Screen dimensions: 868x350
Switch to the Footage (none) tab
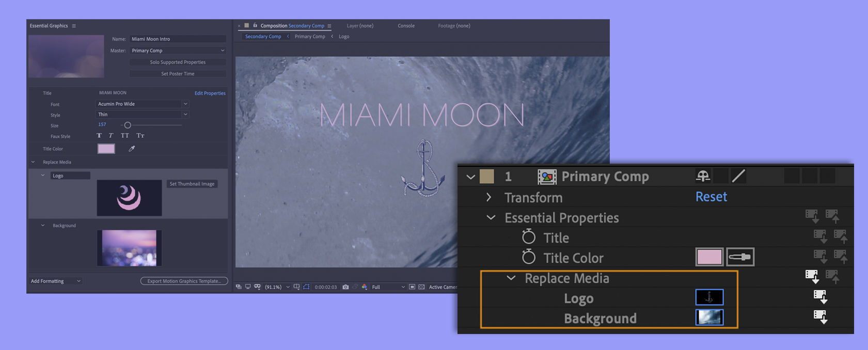coord(454,26)
